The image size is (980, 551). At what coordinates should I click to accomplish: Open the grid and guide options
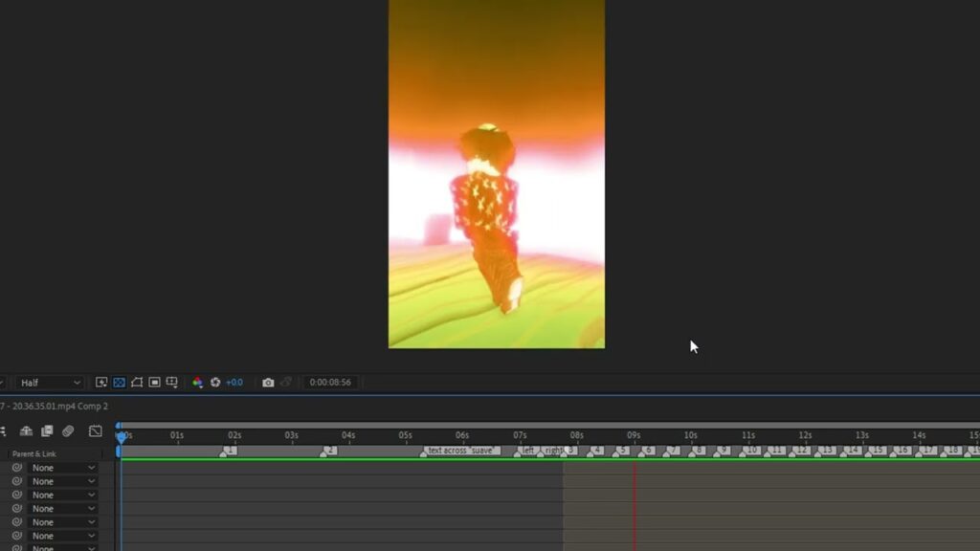pyautogui.click(x=172, y=383)
